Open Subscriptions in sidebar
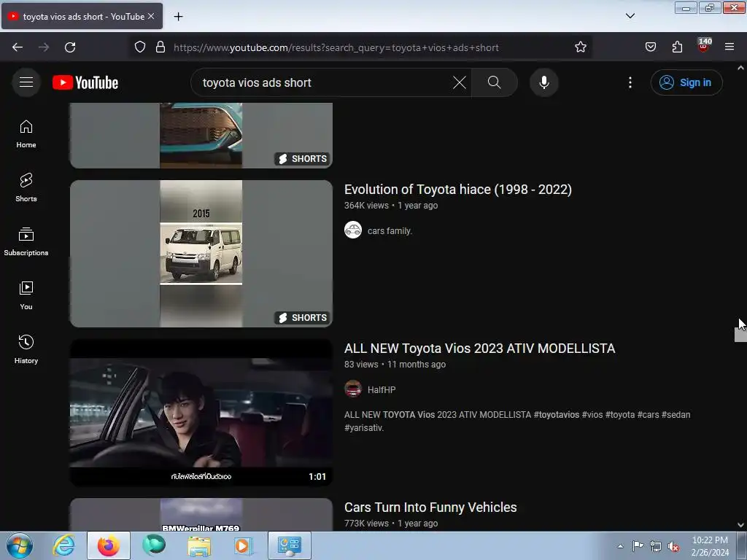The height and width of the screenshot is (560, 747). point(26,241)
